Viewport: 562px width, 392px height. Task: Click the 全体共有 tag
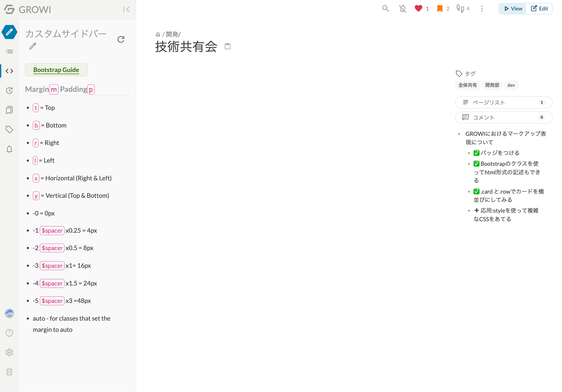[x=467, y=85]
